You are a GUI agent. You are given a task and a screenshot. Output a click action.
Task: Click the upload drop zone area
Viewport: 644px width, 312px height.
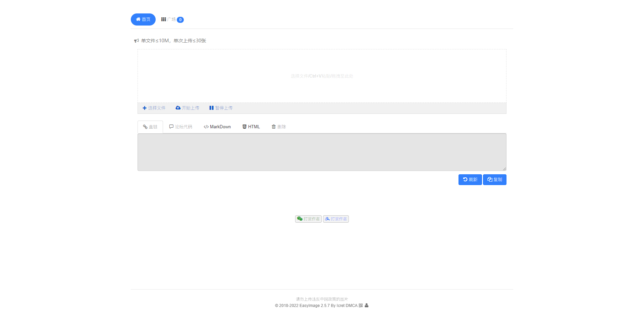pyautogui.click(x=322, y=76)
